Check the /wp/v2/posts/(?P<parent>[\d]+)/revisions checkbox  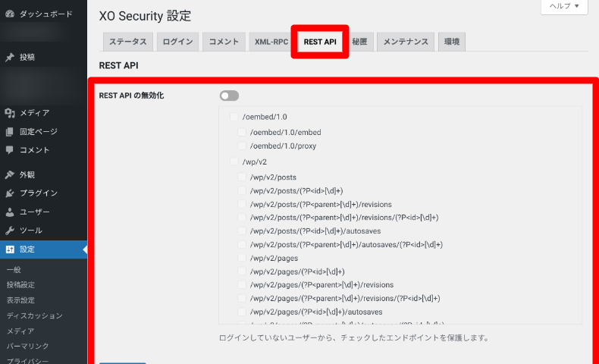(242, 204)
